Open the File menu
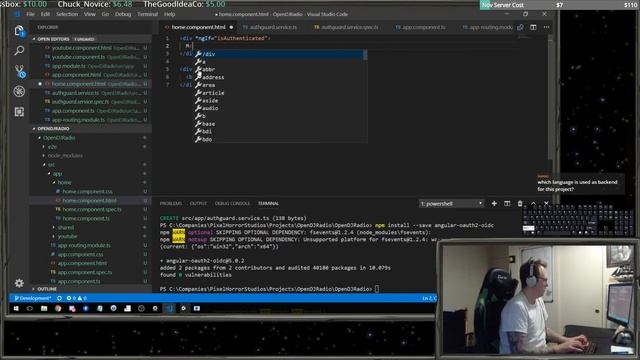Viewport: 640px width, 360px height. (31, 14)
